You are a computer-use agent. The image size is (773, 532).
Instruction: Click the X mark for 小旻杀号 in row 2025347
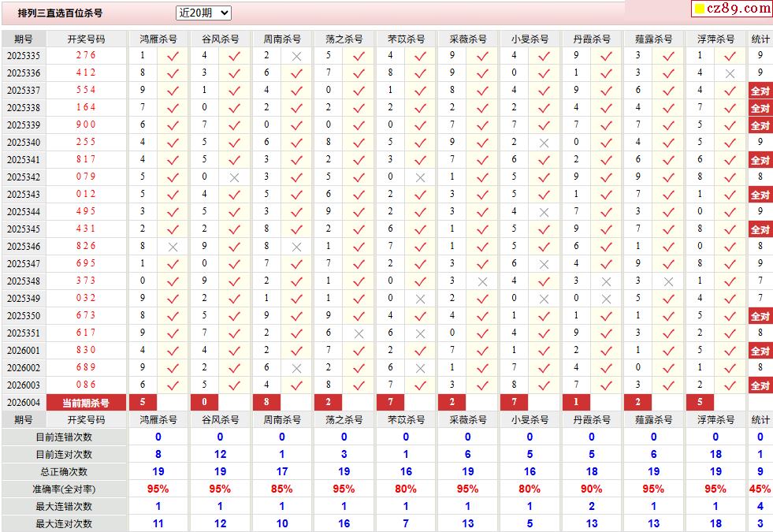tap(544, 264)
